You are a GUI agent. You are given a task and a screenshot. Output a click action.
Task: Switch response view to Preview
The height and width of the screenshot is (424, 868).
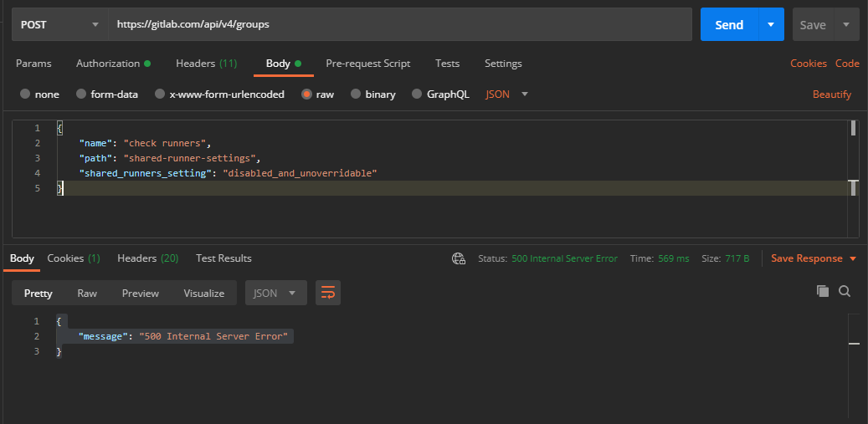140,293
